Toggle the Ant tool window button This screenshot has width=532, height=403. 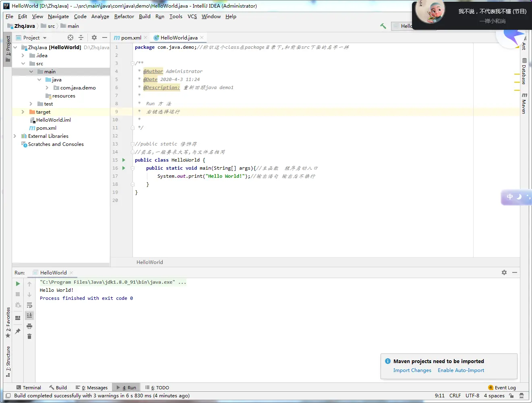[524, 46]
